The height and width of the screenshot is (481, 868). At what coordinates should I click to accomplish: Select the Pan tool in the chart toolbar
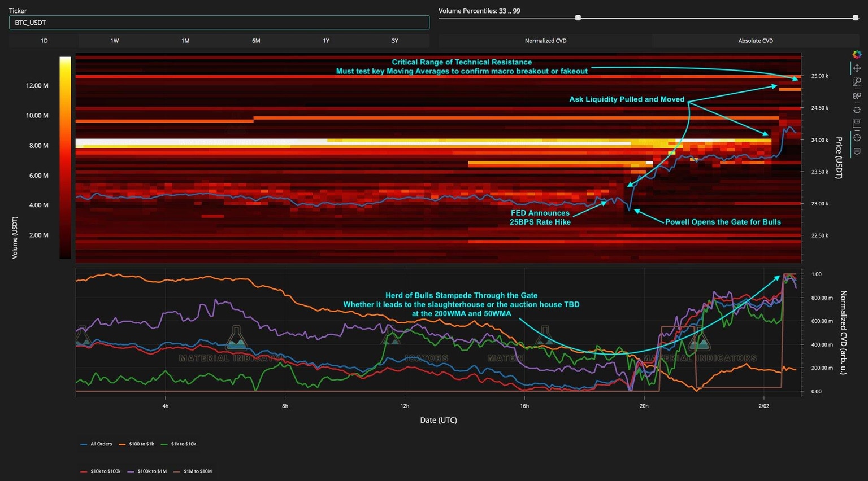(x=857, y=68)
